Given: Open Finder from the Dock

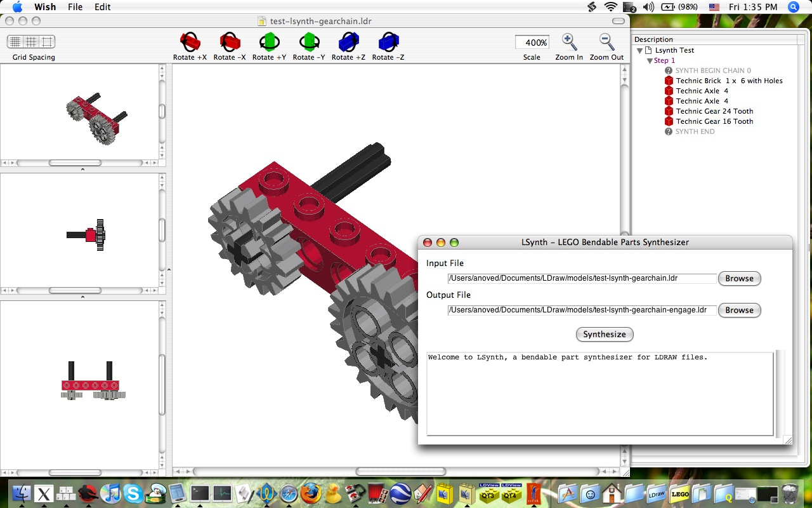Looking at the screenshot, I should pos(22,493).
